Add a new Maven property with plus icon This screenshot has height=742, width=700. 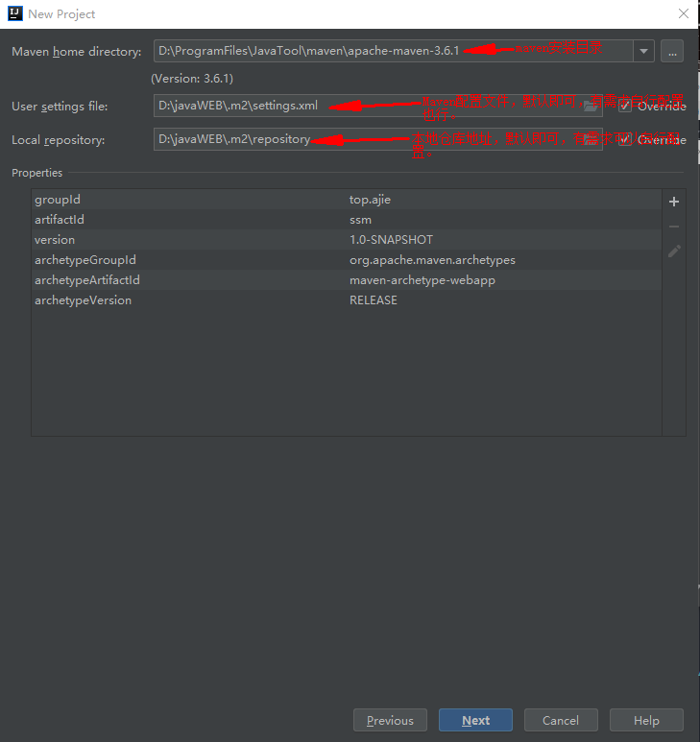[674, 202]
